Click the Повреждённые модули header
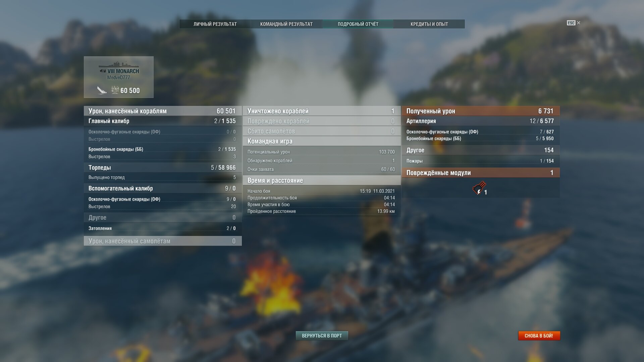This screenshot has width=644, height=362. coord(481,173)
